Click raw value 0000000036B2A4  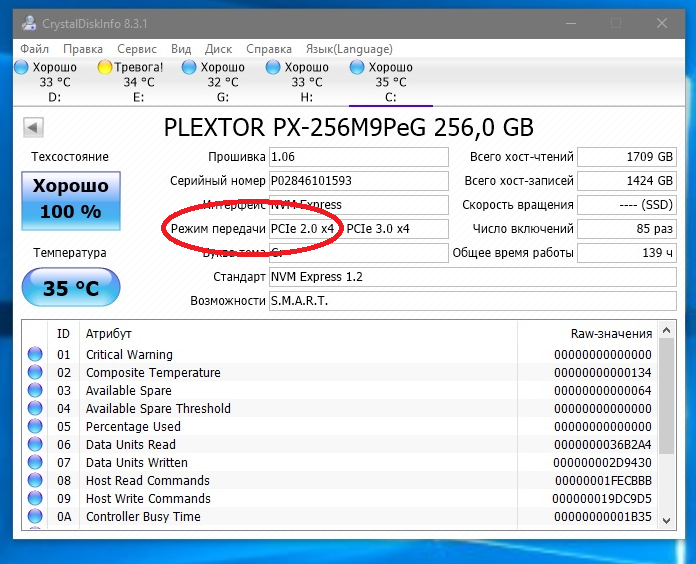pyautogui.click(x=603, y=445)
